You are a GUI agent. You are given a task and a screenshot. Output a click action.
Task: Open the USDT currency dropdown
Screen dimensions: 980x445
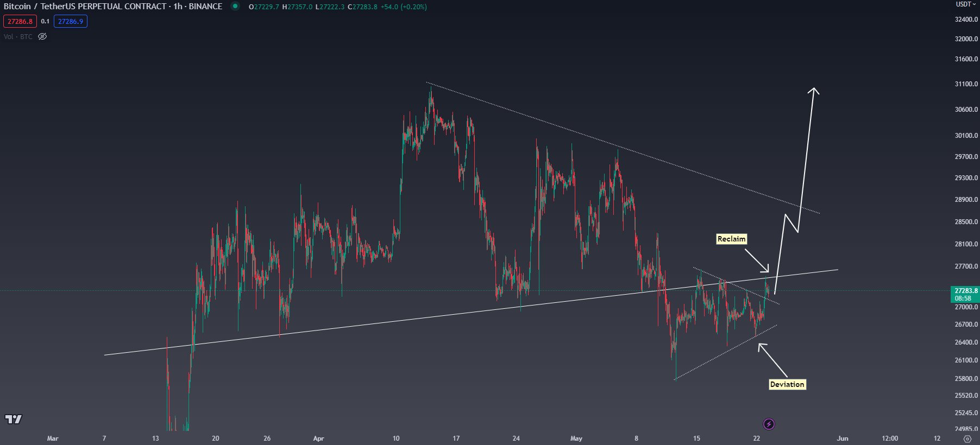coord(966,4)
